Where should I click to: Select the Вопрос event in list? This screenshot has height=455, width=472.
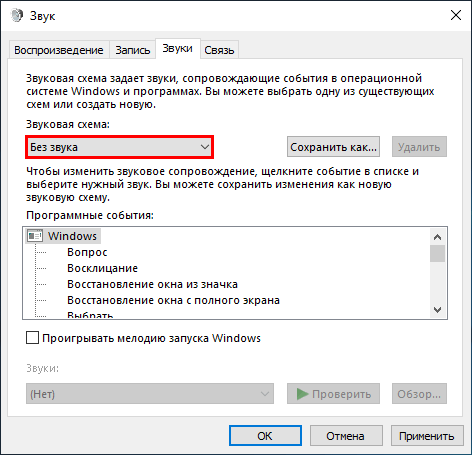pos(87,252)
